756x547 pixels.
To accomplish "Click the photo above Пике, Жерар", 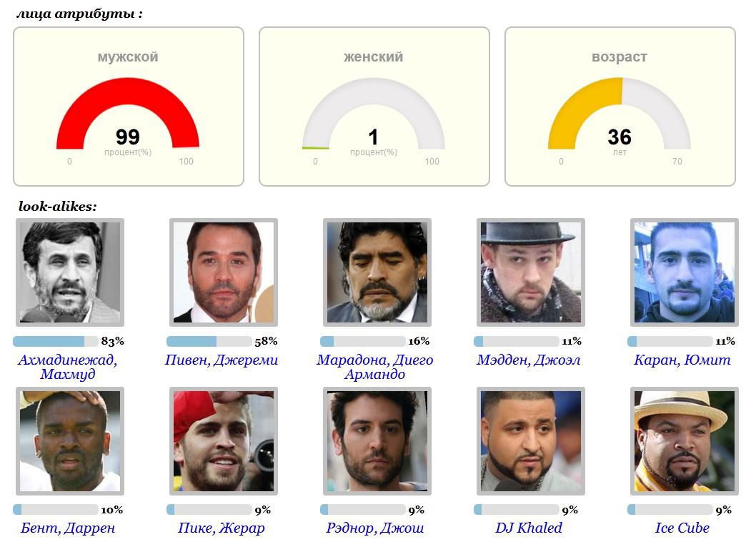I will click(224, 441).
